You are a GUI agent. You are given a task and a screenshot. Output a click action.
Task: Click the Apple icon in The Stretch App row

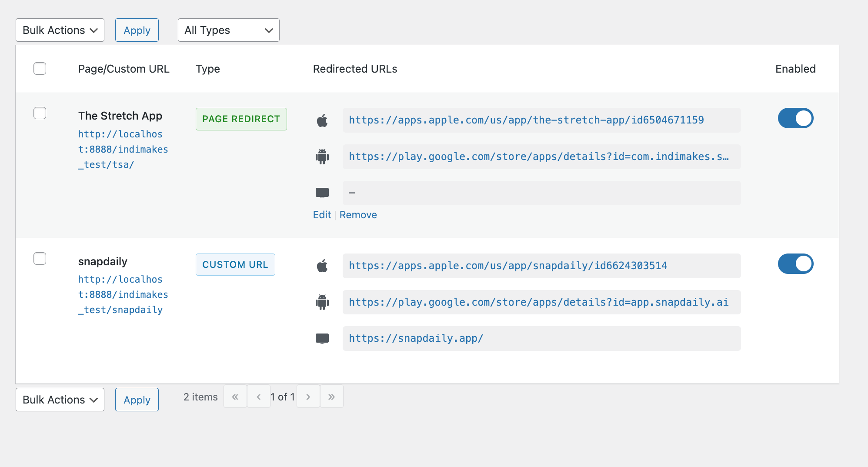[x=322, y=120]
